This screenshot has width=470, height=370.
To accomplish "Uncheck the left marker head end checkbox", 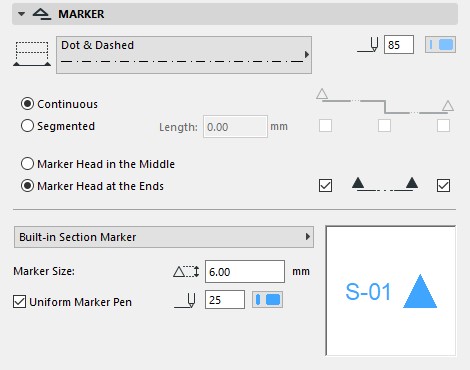I will click(325, 186).
